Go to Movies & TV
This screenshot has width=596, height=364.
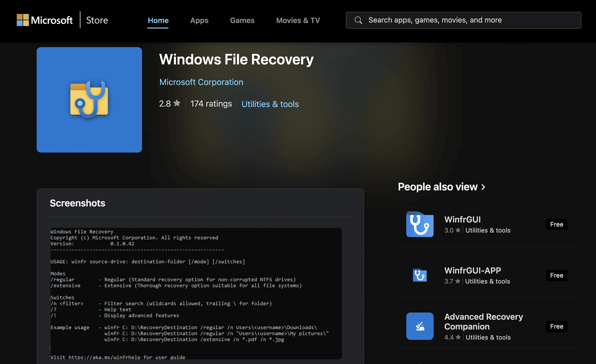point(298,20)
